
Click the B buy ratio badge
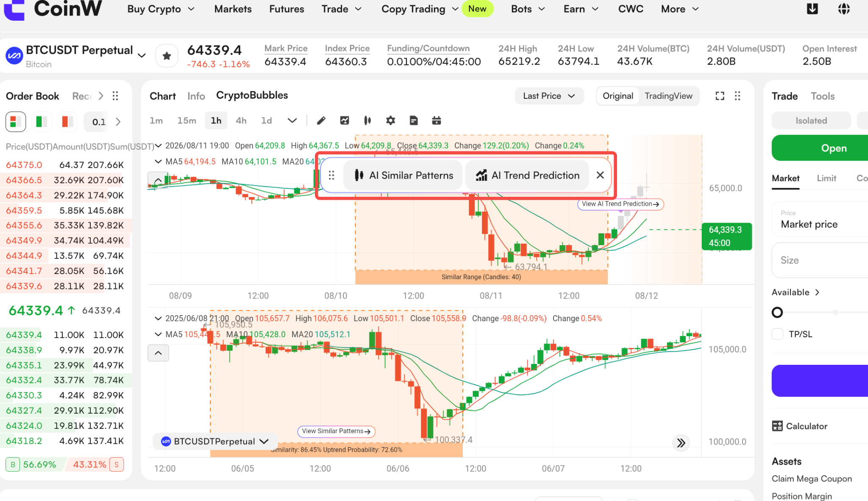click(13, 465)
